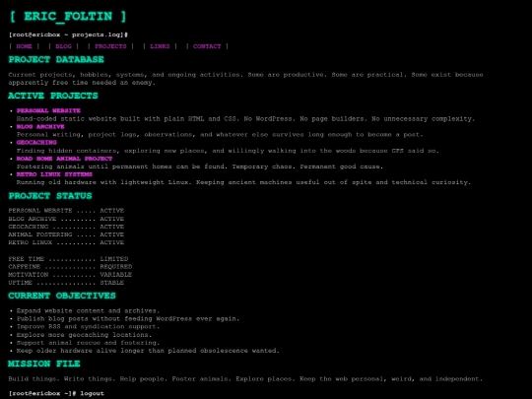Open the PROJECTS nav link
Viewport: 532px width, 399px height.
click(110, 46)
